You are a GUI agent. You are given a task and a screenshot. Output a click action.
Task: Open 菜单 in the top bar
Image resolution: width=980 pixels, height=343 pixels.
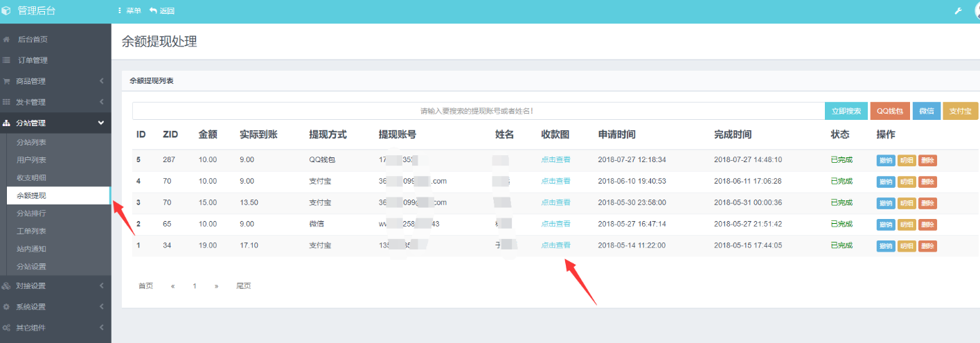(x=130, y=11)
